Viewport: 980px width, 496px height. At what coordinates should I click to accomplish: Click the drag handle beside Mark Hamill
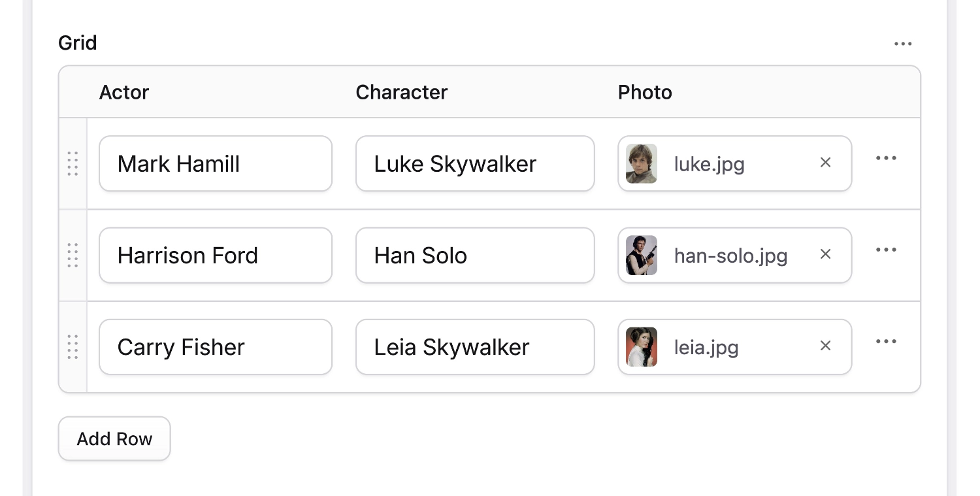[73, 165]
